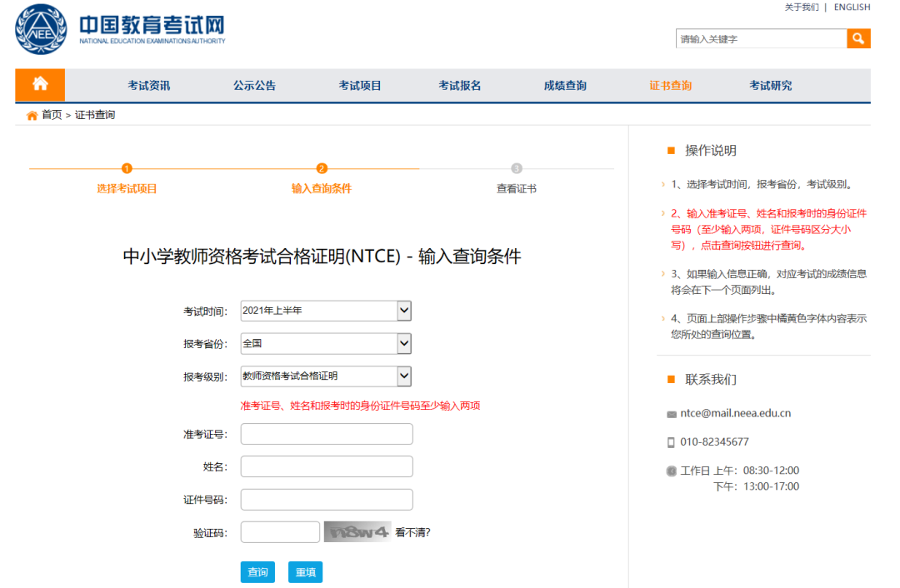The height and width of the screenshot is (588, 900).
Task: Click the small house icon in breadcrumb
Action: (x=32, y=115)
